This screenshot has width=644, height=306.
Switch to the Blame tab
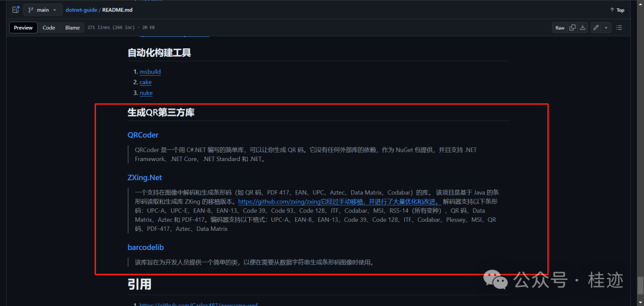pyautogui.click(x=72, y=27)
